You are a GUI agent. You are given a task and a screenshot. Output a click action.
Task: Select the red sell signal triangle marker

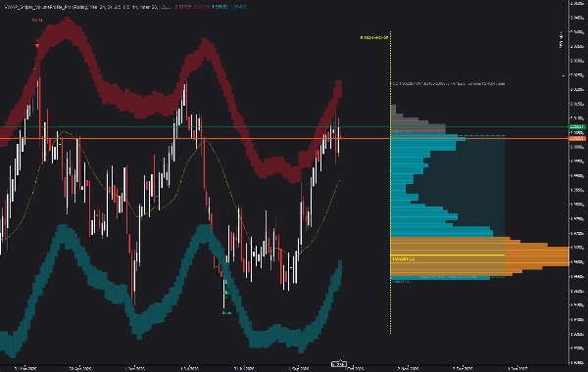[x=37, y=46]
